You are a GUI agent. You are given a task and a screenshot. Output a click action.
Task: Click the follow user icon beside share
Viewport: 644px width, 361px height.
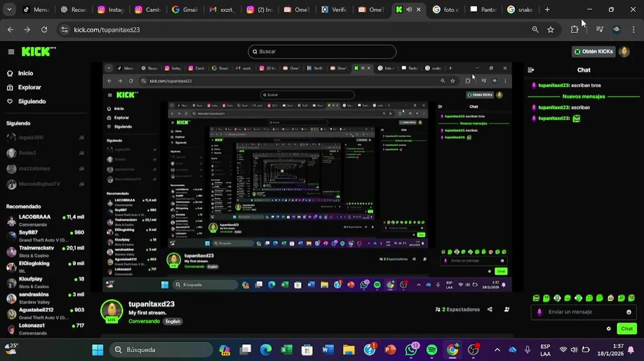(x=507, y=310)
